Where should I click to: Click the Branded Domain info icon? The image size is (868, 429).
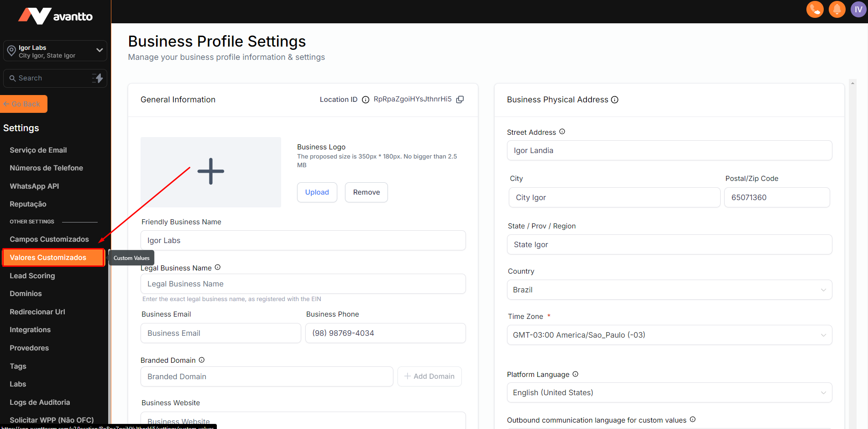202,360
